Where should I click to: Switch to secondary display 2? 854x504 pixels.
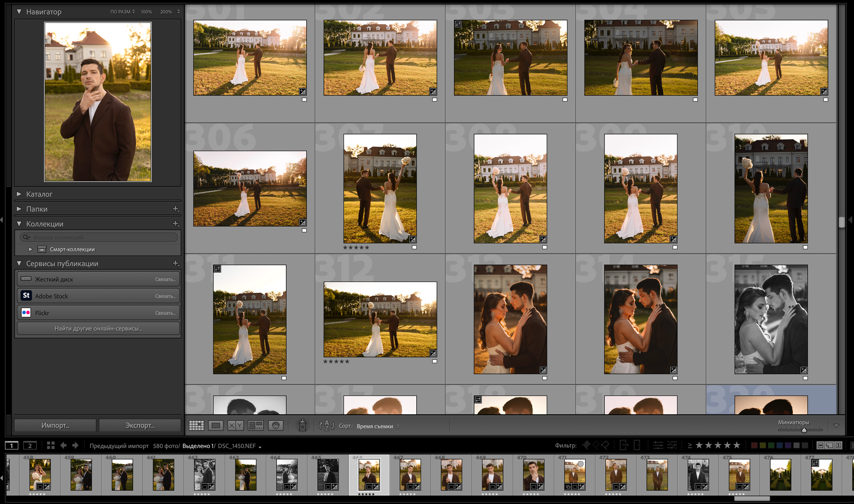[30, 446]
